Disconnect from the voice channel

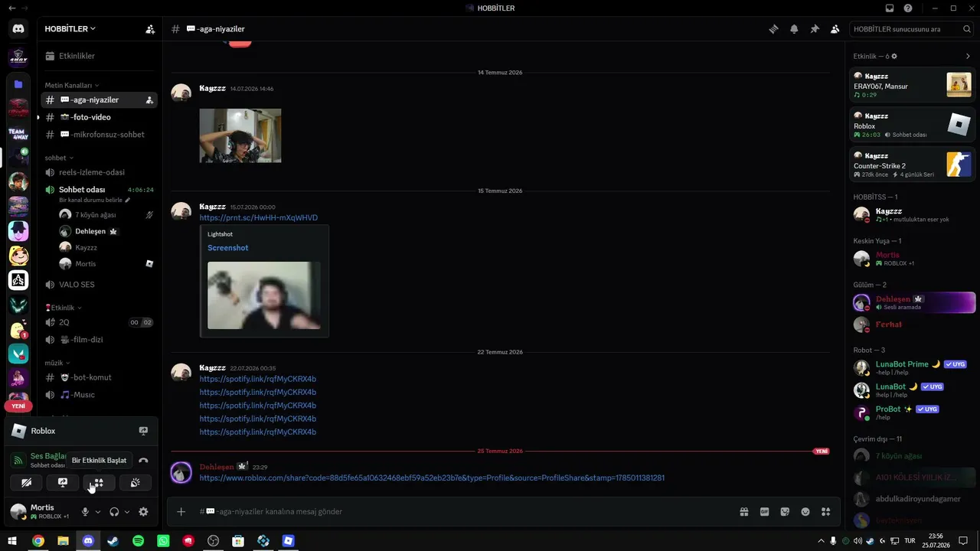click(143, 461)
